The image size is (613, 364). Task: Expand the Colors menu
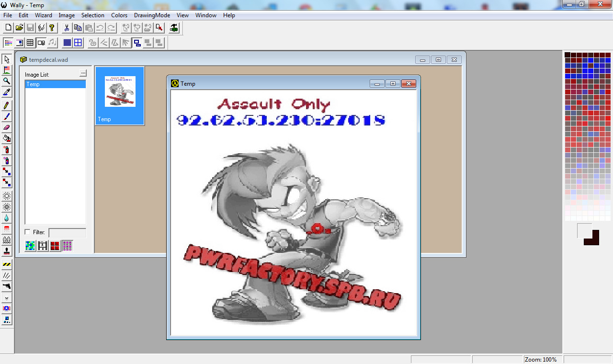119,15
